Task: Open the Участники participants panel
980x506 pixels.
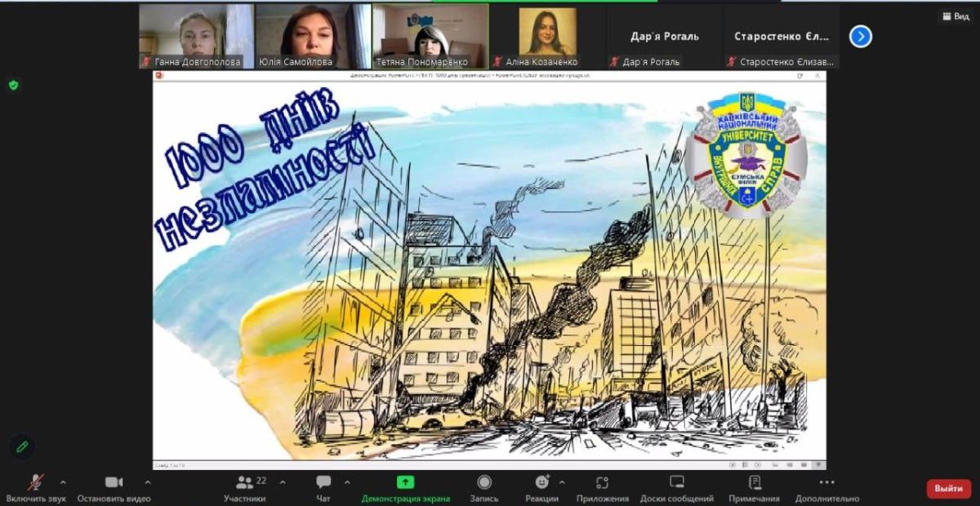Action: 245,488
